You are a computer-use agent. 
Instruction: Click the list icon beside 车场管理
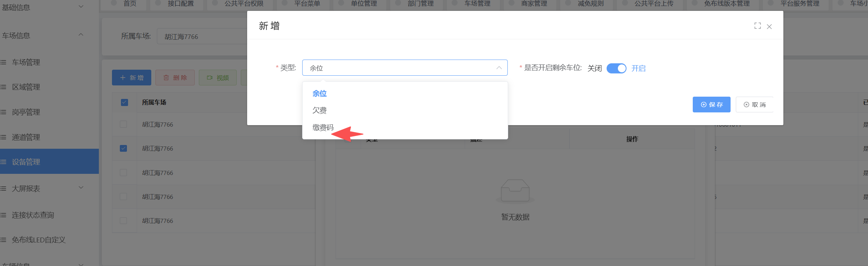[x=3, y=62]
